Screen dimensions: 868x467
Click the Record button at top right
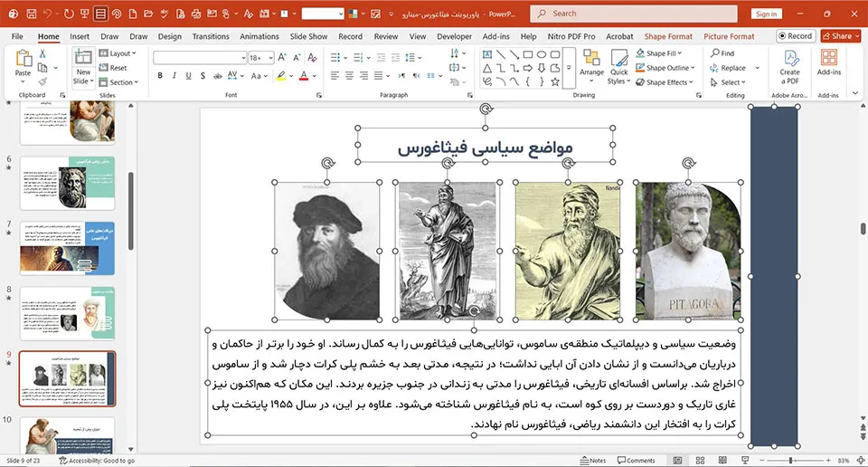pyautogui.click(x=795, y=36)
